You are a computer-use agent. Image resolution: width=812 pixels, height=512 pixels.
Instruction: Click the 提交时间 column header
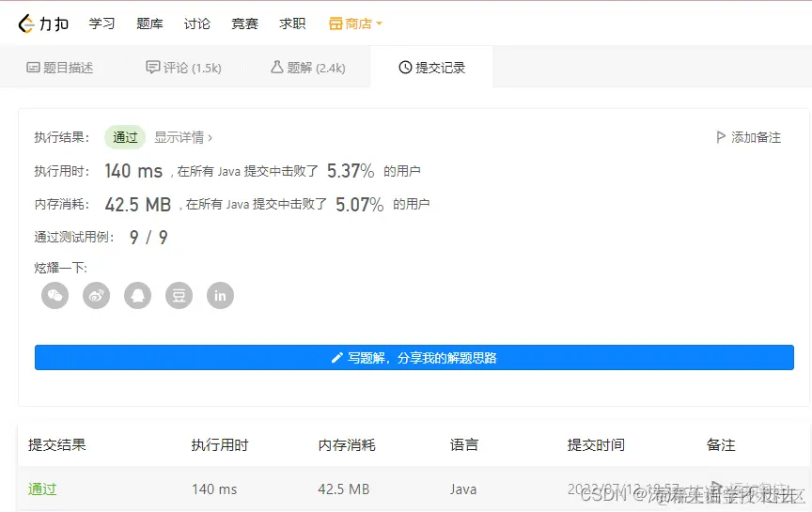coord(596,444)
